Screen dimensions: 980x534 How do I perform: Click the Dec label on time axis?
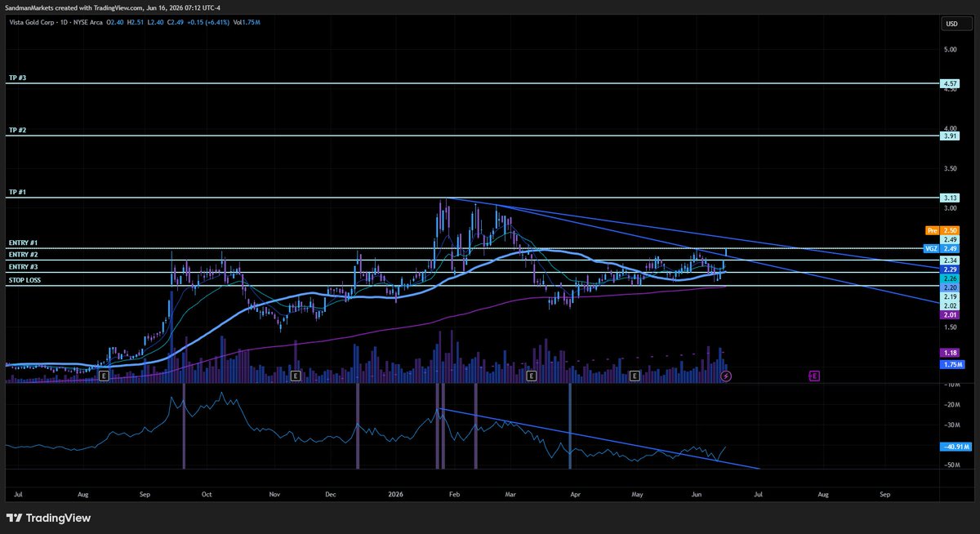click(x=331, y=495)
